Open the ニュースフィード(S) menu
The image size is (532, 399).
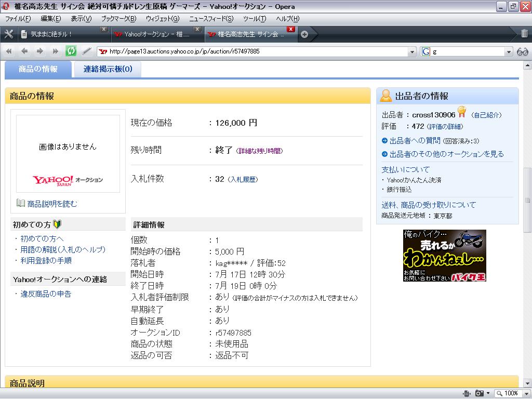tap(211, 19)
